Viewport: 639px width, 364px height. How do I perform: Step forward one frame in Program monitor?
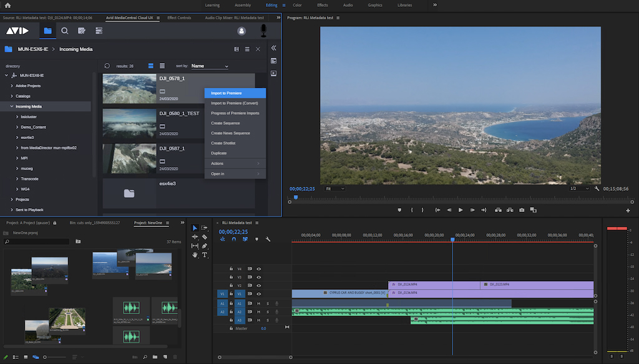pyautogui.click(x=472, y=210)
